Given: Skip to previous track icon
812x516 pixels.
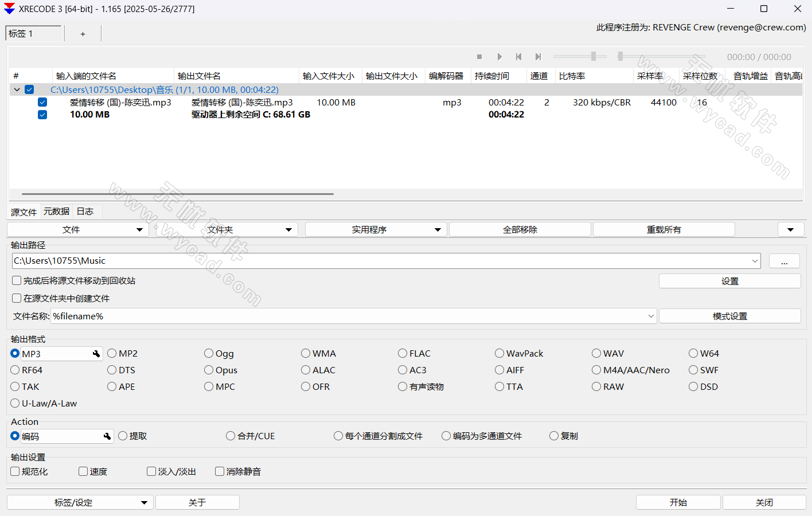Looking at the screenshot, I should [518, 57].
